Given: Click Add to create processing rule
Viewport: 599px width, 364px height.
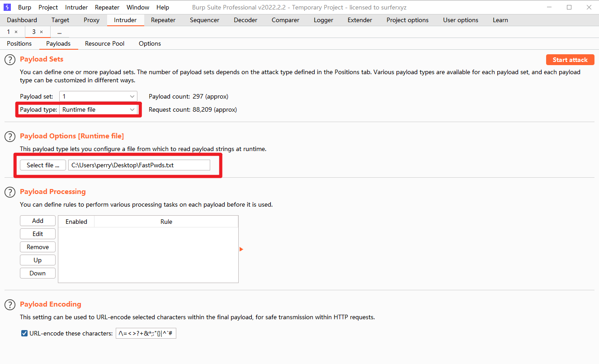Looking at the screenshot, I should (x=38, y=221).
